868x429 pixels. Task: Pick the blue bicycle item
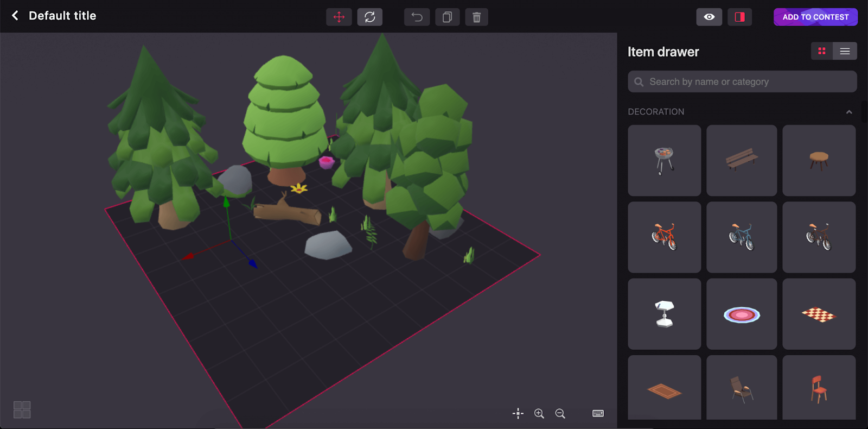pyautogui.click(x=742, y=237)
